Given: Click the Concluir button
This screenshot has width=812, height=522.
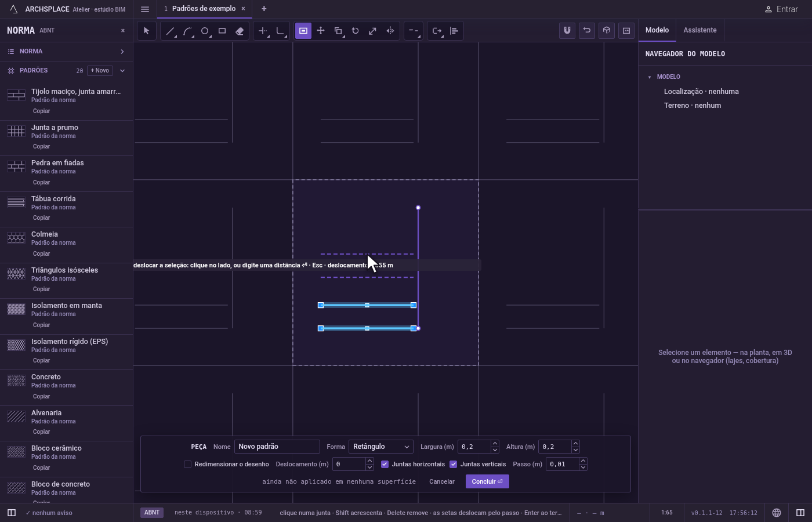Looking at the screenshot, I should point(487,481).
